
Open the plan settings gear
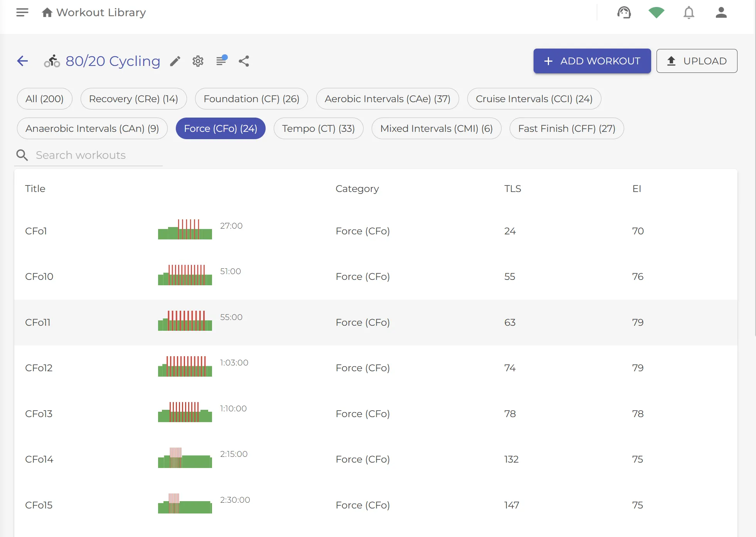198,61
